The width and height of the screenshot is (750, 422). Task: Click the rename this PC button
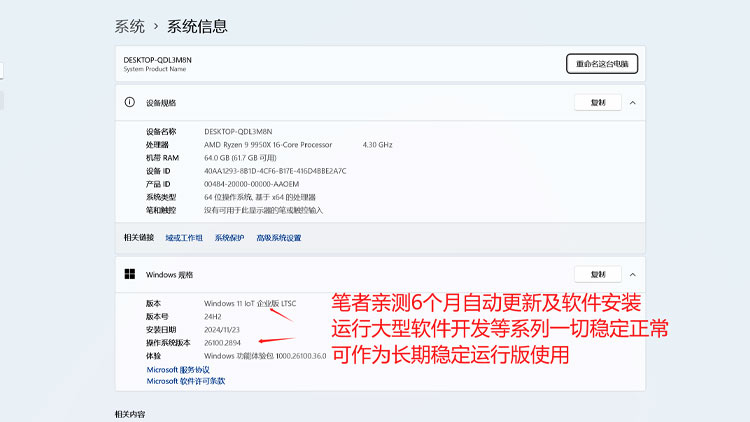[602, 64]
